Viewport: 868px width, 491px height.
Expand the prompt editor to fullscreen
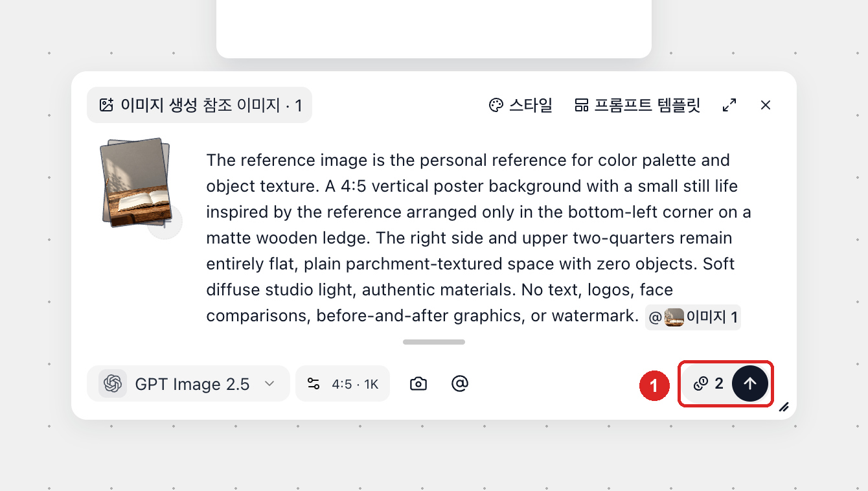(x=729, y=105)
